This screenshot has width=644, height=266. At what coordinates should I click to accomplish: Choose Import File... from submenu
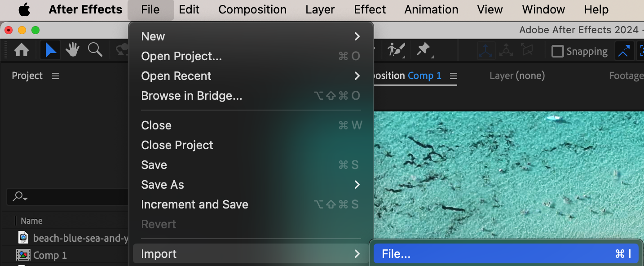pyautogui.click(x=506, y=254)
